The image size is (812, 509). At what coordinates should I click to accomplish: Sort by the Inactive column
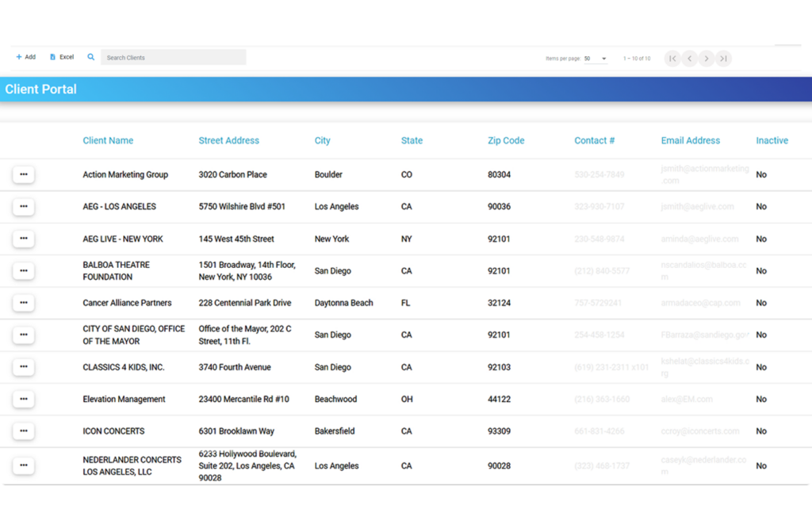[772, 140]
